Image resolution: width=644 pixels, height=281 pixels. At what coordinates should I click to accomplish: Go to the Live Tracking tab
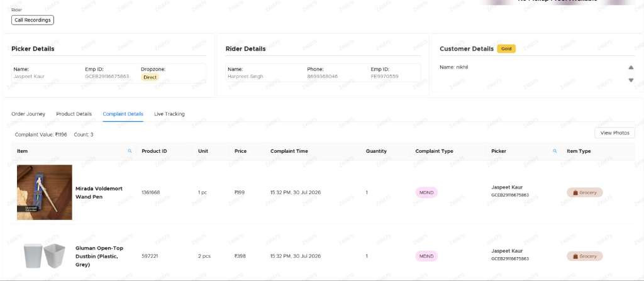click(x=169, y=114)
